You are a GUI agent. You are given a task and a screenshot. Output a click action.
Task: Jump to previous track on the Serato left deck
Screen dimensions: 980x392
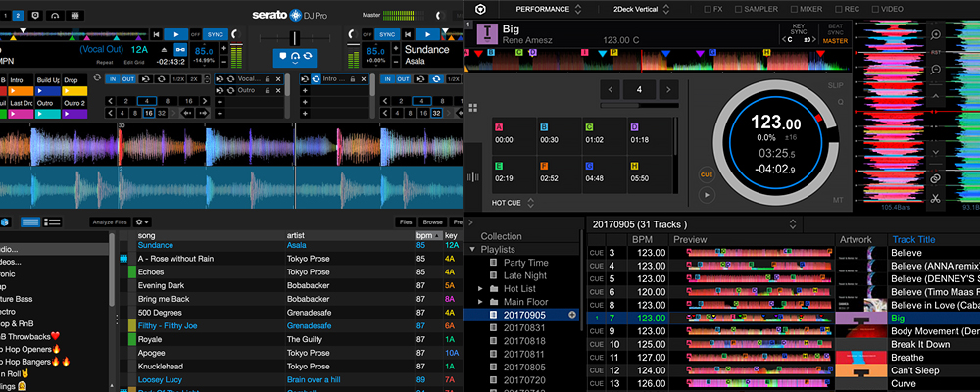[156, 34]
